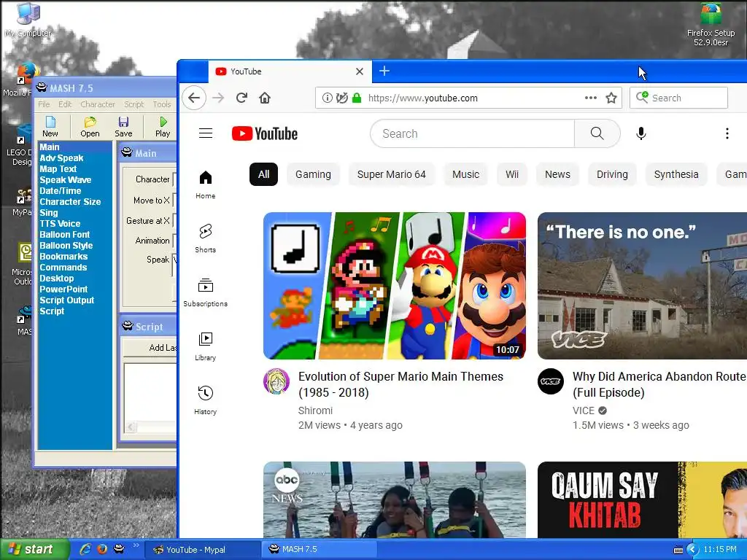Switch to MASH 7.5 taskbar button

(320, 550)
